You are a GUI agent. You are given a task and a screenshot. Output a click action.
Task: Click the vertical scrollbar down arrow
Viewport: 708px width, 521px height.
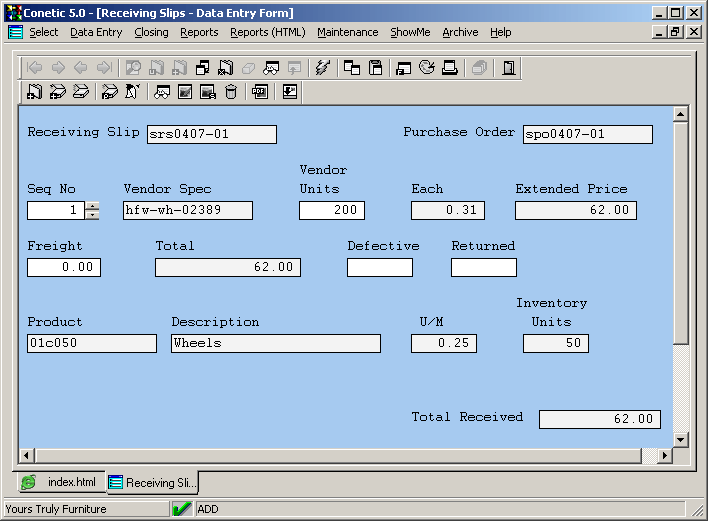681,439
